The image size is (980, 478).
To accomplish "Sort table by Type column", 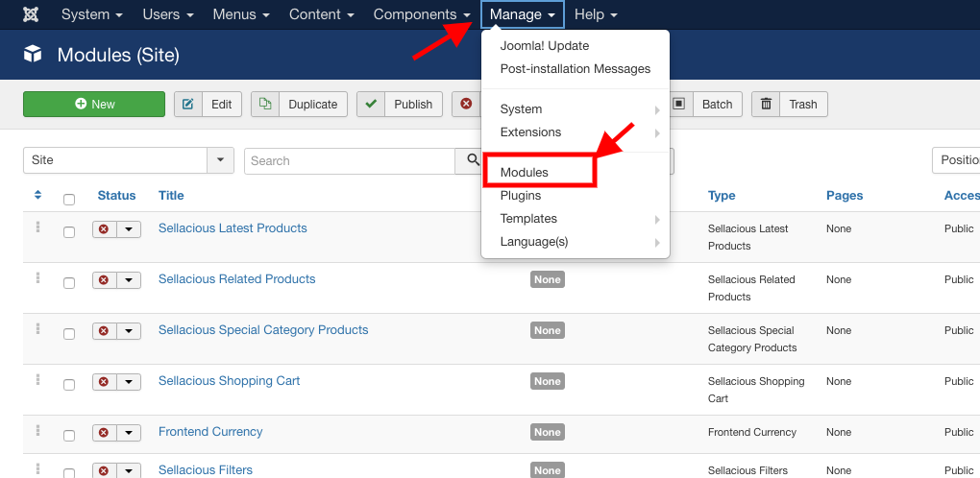I will 722,195.
